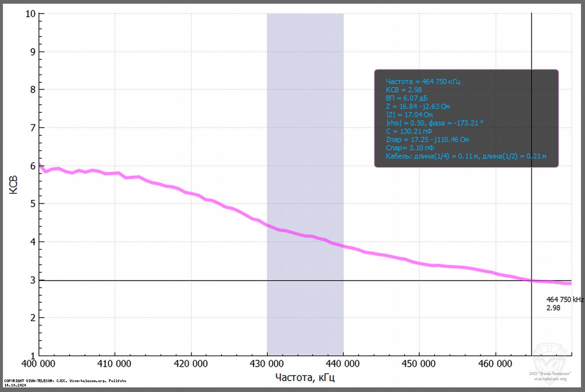585x392 pixels.
Task: Click the 440 000 frequency tick label
Action: pyautogui.click(x=343, y=364)
